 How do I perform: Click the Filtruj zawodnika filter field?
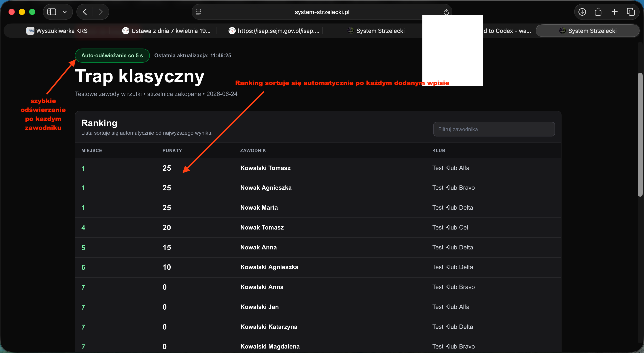point(494,129)
